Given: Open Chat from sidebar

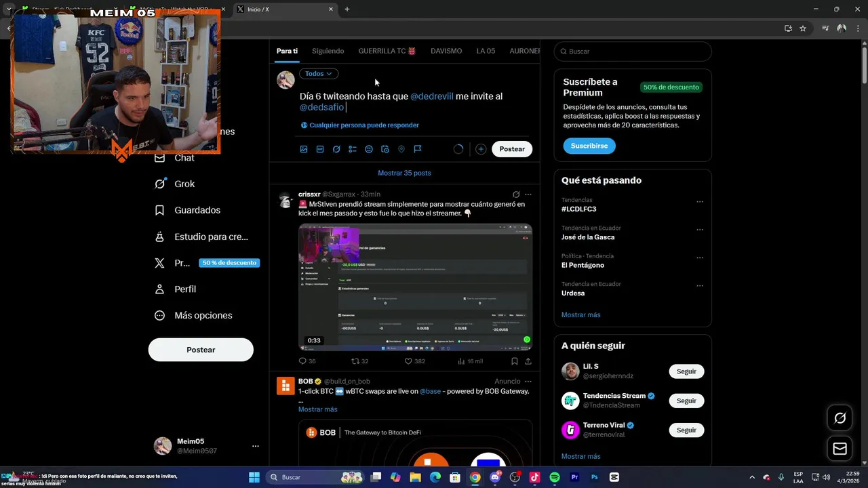Looking at the screenshot, I should point(175,158).
